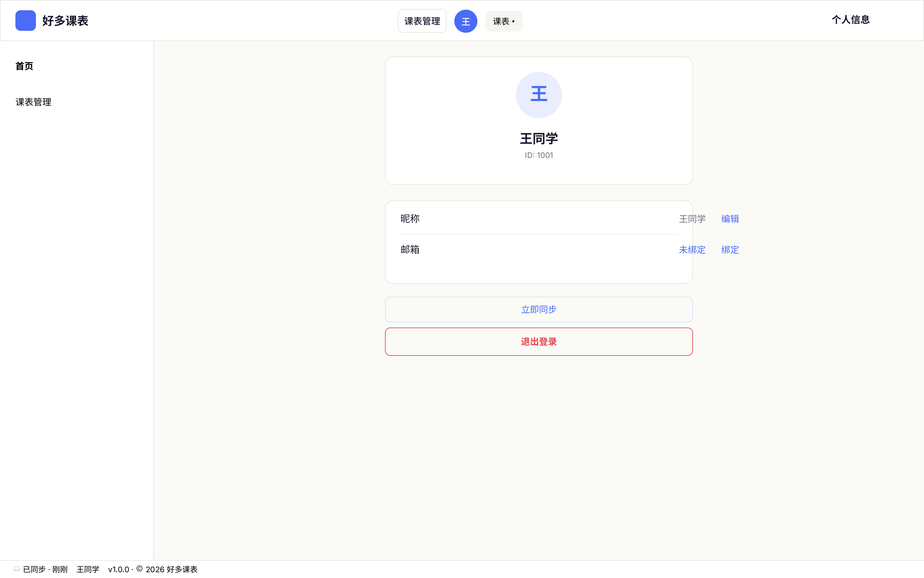Click the large 王 profile avatar
924x578 pixels.
point(539,95)
